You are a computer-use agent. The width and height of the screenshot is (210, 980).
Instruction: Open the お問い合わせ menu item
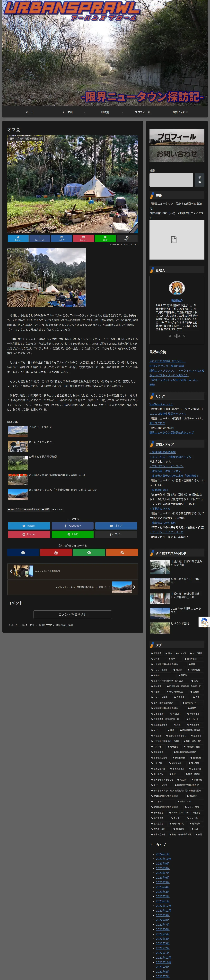click(x=180, y=112)
